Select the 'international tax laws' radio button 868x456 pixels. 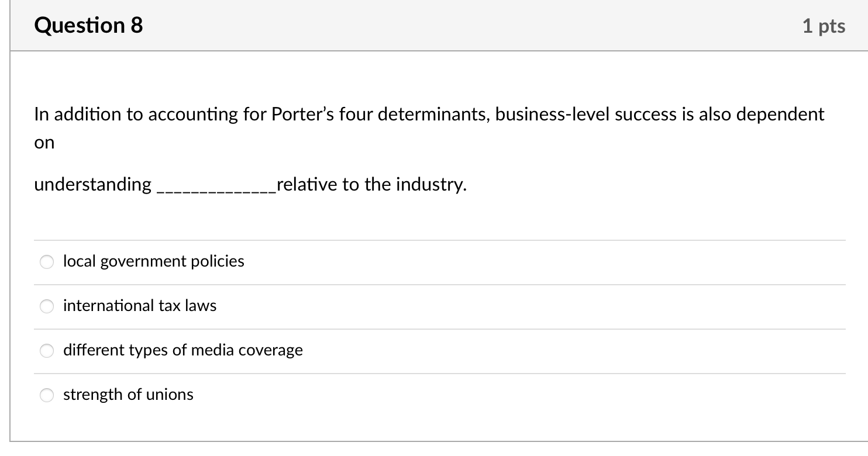(x=47, y=306)
